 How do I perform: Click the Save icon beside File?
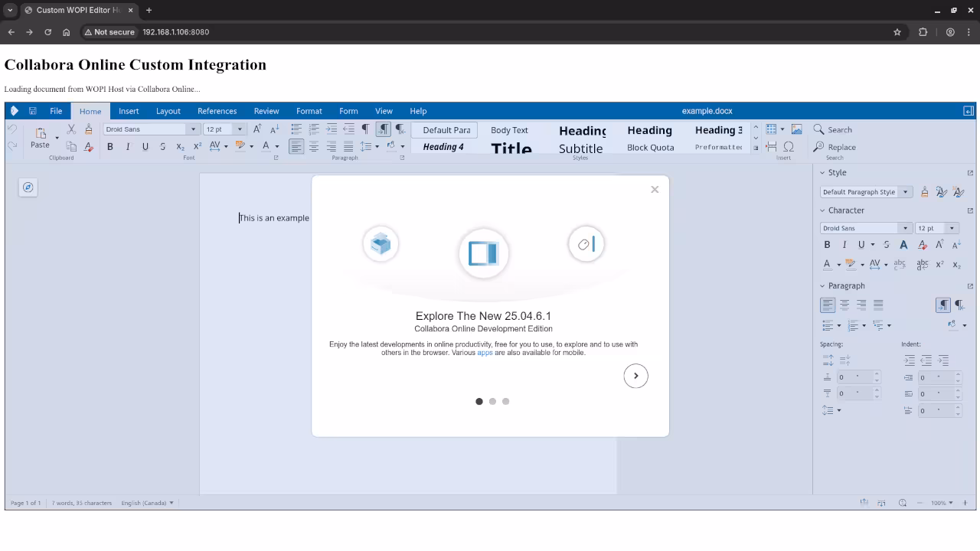pos(32,111)
